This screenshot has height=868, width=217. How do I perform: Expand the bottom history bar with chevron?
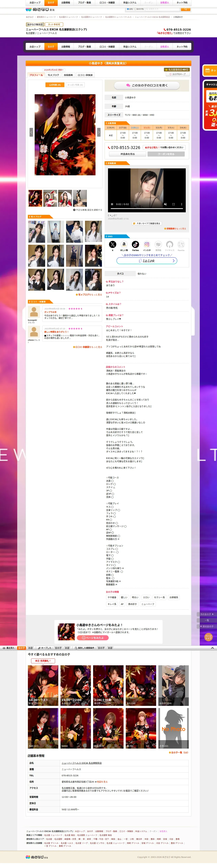(212, 648)
